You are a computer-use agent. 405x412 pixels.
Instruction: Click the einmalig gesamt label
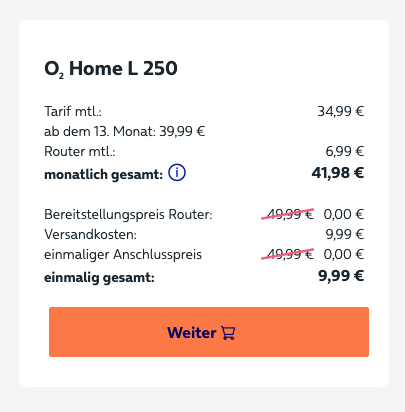coord(99,277)
